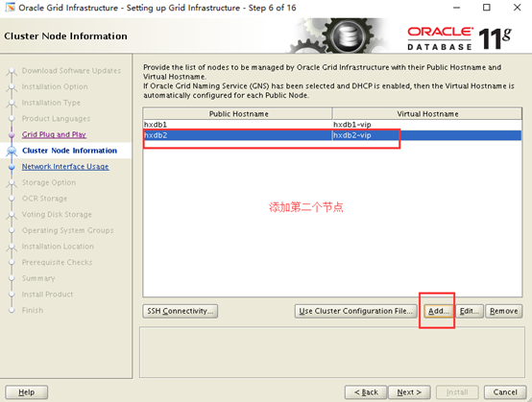Click the Installation Location step label

point(58,246)
